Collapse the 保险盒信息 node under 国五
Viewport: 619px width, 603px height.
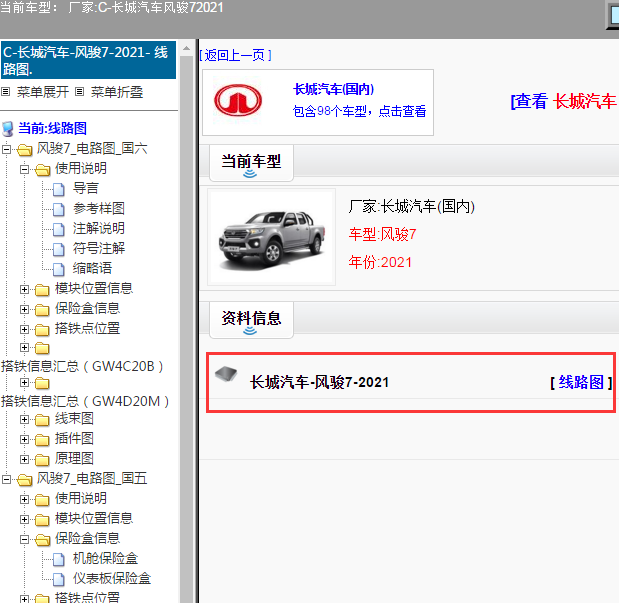[24, 539]
